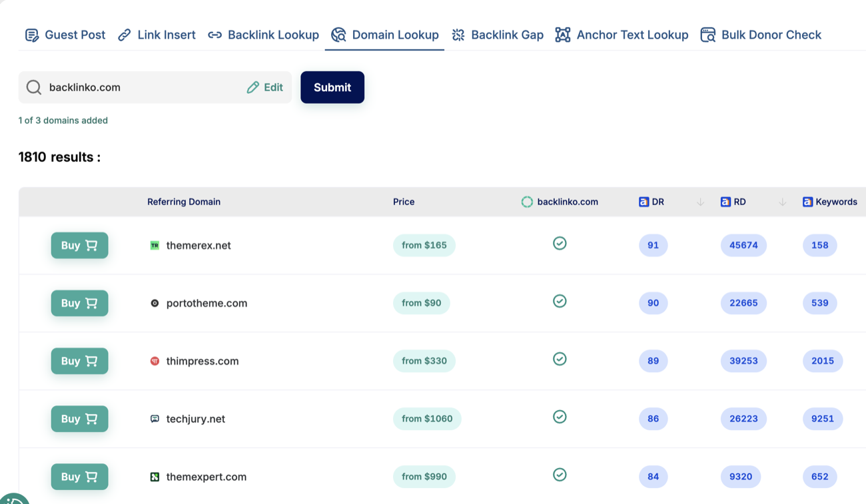866x504 pixels.
Task: Open the Backlink Lookup tab
Action: pyautogui.click(x=263, y=35)
